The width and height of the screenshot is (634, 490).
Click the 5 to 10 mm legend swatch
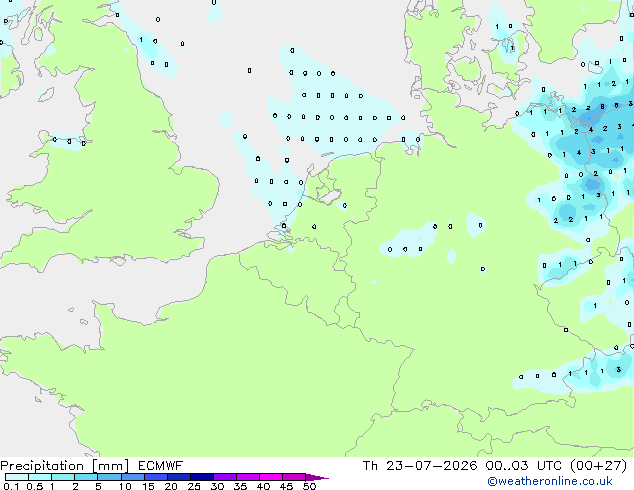tap(110, 477)
